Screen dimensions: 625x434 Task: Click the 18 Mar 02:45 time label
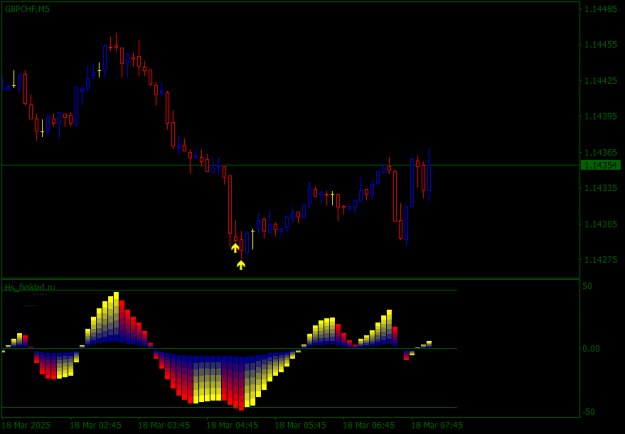click(x=96, y=425)
